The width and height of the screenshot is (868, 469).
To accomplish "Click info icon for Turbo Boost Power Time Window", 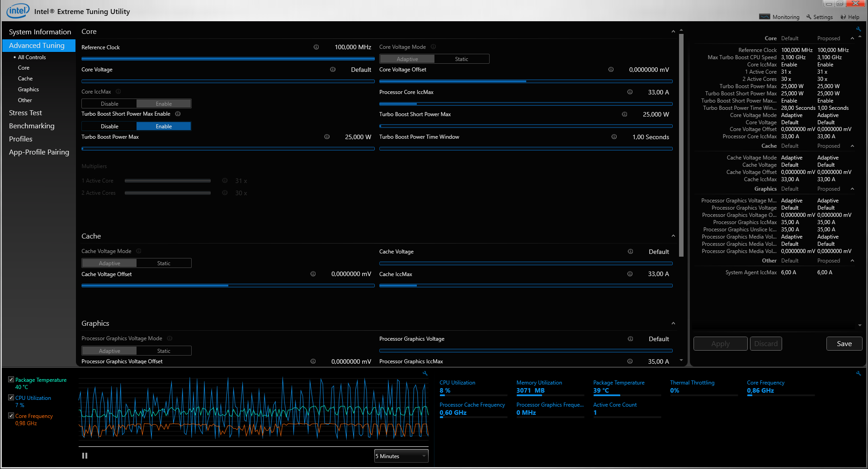I will point(614,137).
